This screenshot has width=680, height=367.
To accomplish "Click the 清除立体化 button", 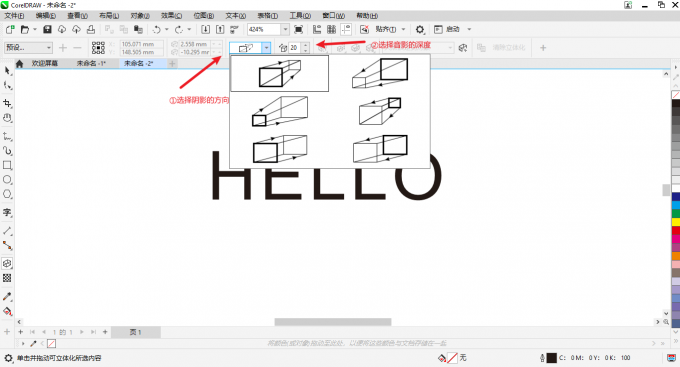I will (x=501, y=48).
